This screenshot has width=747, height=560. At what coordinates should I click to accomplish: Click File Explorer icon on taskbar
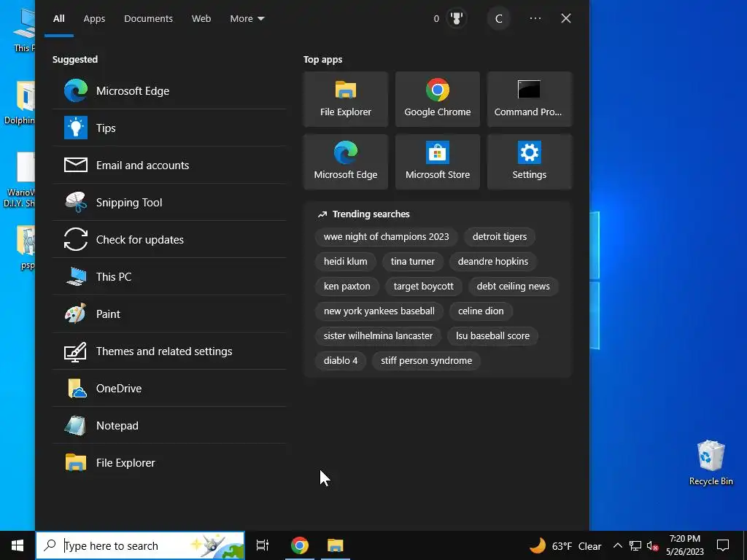tap(336, 545)
